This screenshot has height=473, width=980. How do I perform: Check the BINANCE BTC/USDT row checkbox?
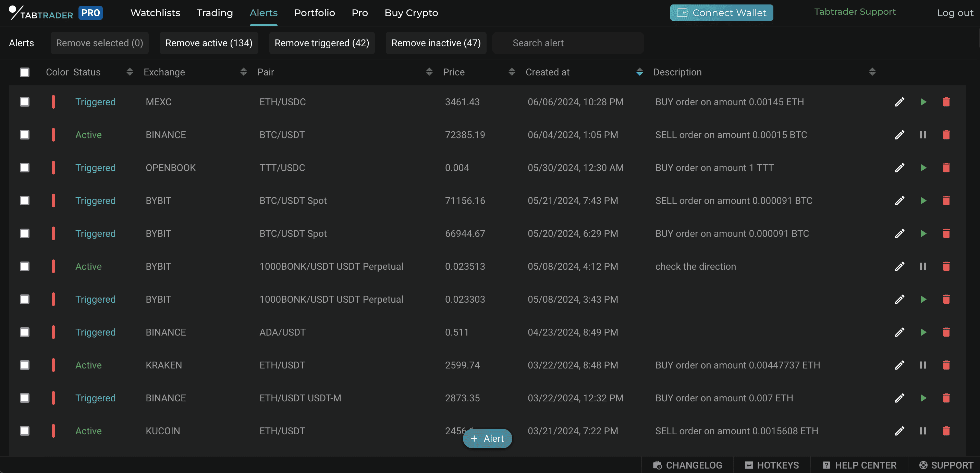(25, 135)
